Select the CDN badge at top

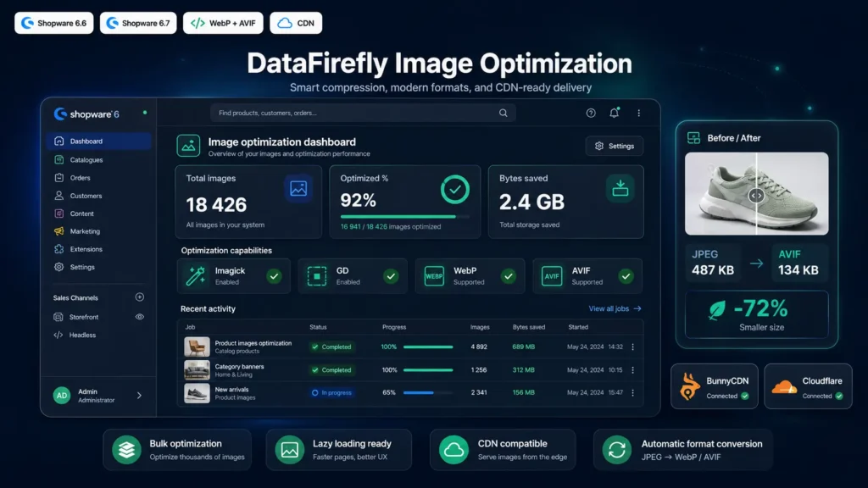[296, 23]
